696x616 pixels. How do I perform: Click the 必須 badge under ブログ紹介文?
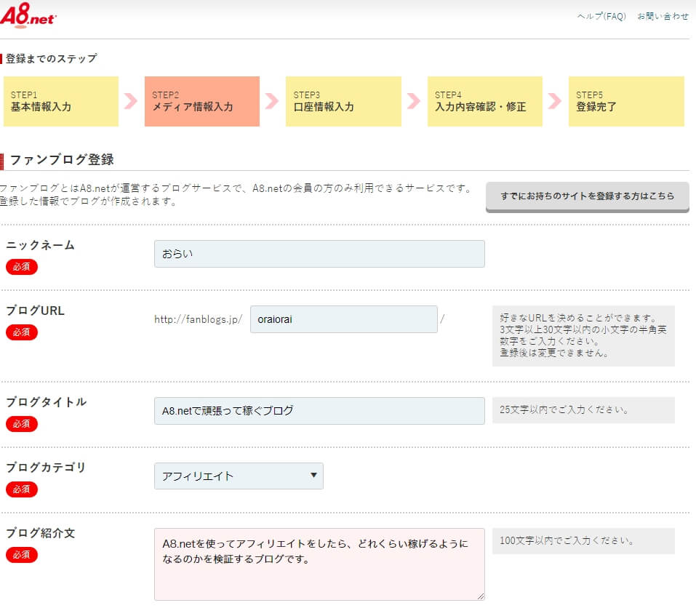(21, 555)
